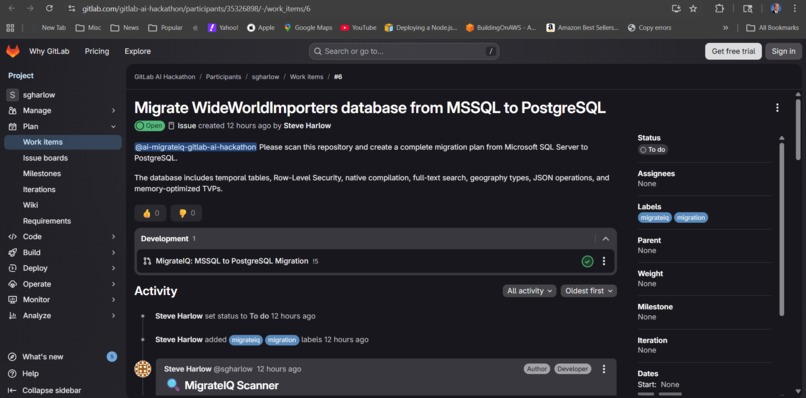This screenshot has width=806, height=398.
Task: Open the Google Maps bookmark
Action: pos(308,28)
